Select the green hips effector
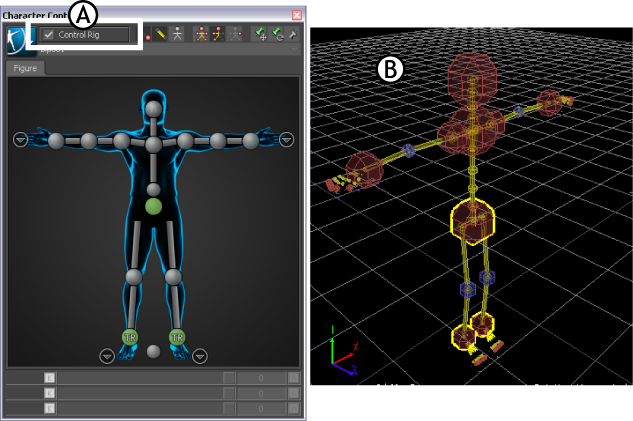Image resolution: width=633 pixels, height=421 pixels. [153, 207]
